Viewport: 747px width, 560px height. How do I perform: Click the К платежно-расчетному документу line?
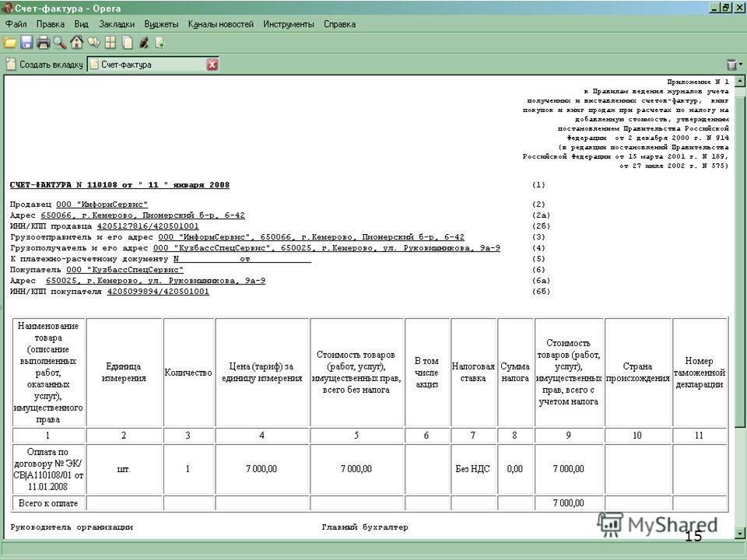tap(160, 259)
